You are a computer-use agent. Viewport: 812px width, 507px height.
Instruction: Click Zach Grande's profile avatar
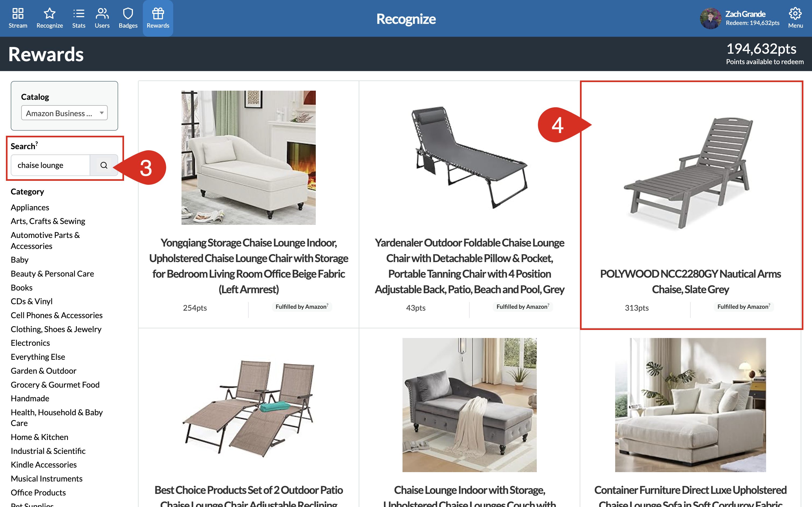(x=710, y=19)
